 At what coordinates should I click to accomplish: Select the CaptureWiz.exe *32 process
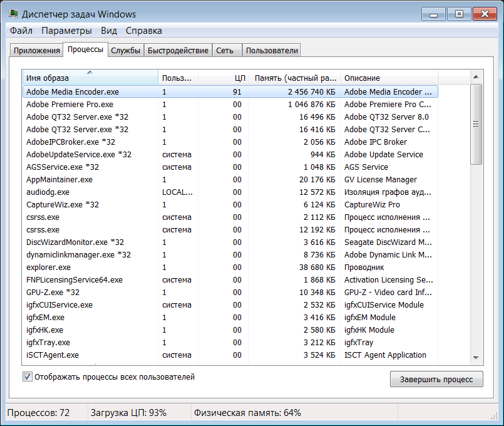(x=230, y=204)
